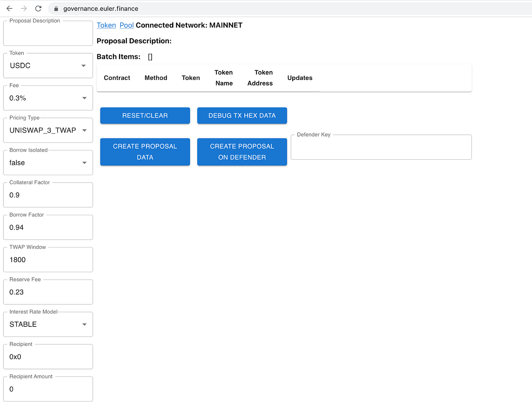Click DEBUG TX HEX DATA button
Image resolution: width=532 pixels, height=415 pixels.
[x=242, y=116]
